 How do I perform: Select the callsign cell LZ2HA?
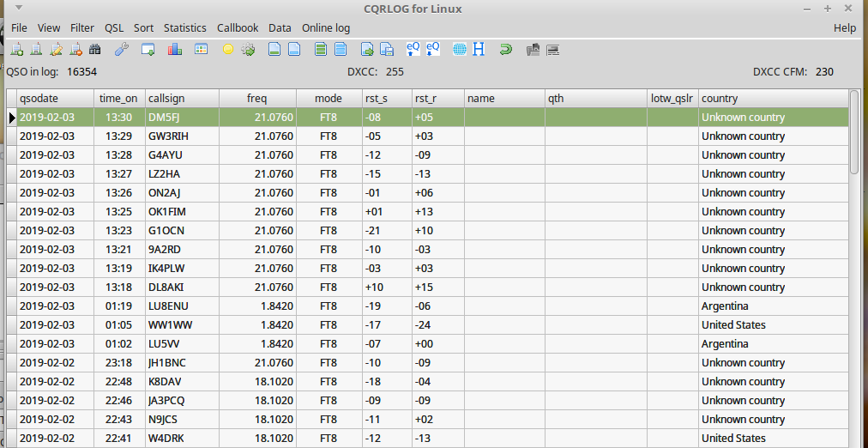coord(182,174)
